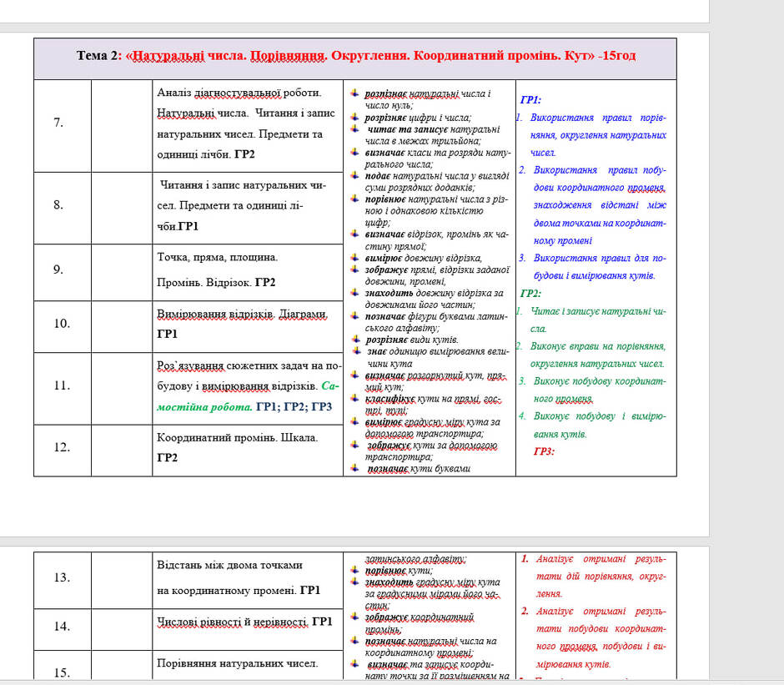The height and width of the screenshot is (685, 784).
Task: Click the 'Самостійна робота' green text
Action: coord(248,396)
